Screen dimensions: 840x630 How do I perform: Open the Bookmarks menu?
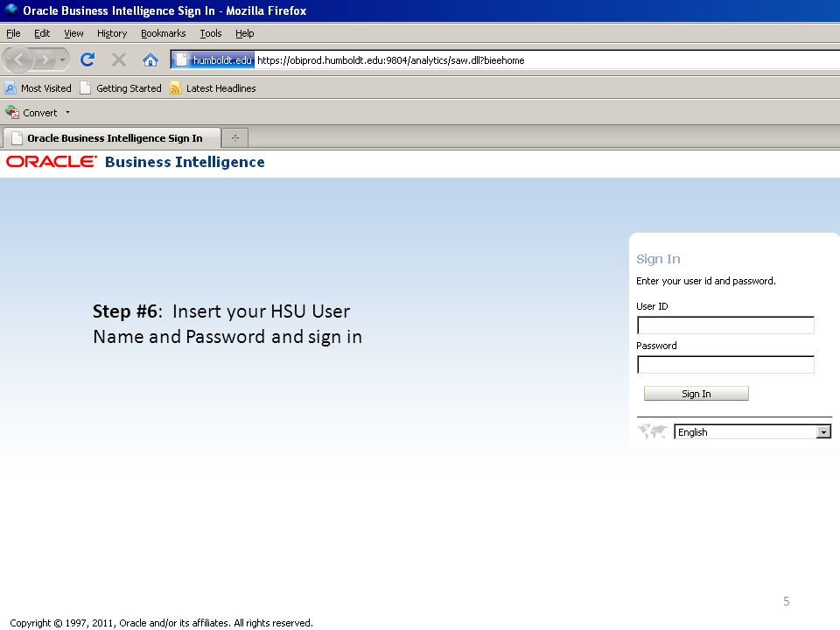164,33
